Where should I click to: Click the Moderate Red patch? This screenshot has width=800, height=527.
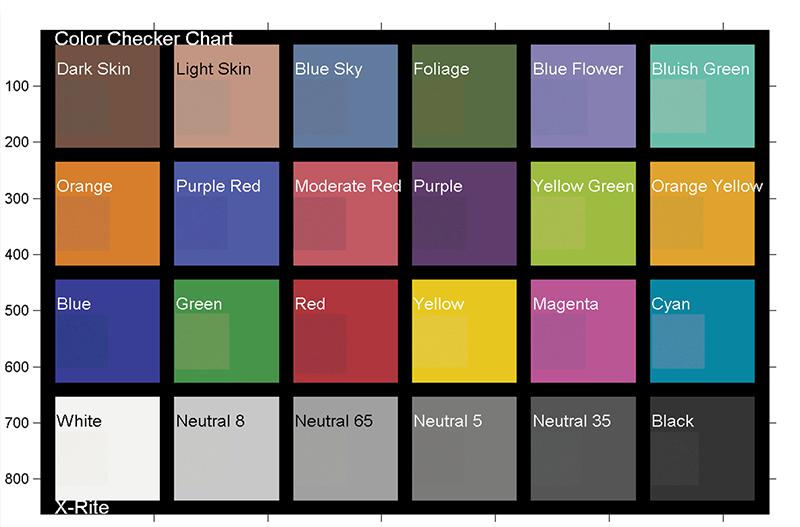tap(345, 214)
